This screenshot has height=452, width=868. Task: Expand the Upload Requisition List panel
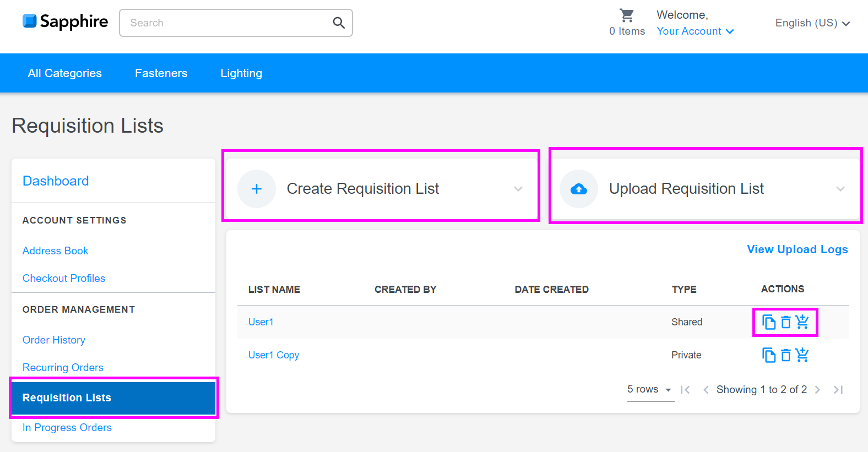click(x=840, y=189)
